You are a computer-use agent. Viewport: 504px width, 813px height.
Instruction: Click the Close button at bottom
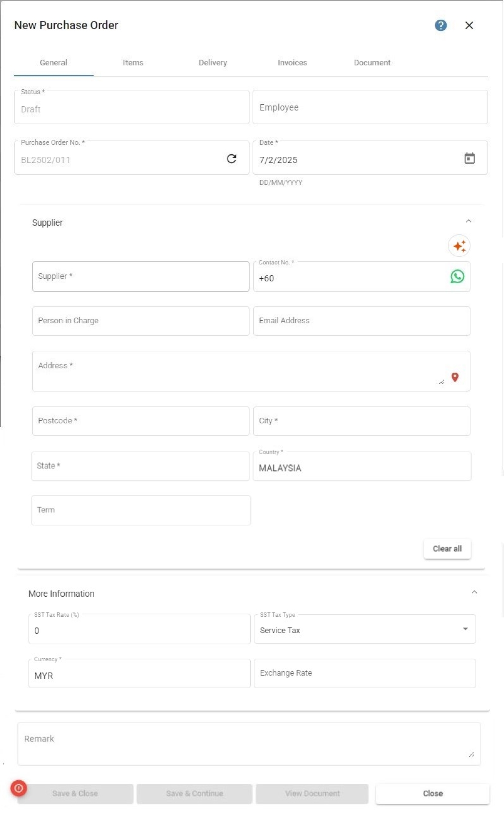433,793
